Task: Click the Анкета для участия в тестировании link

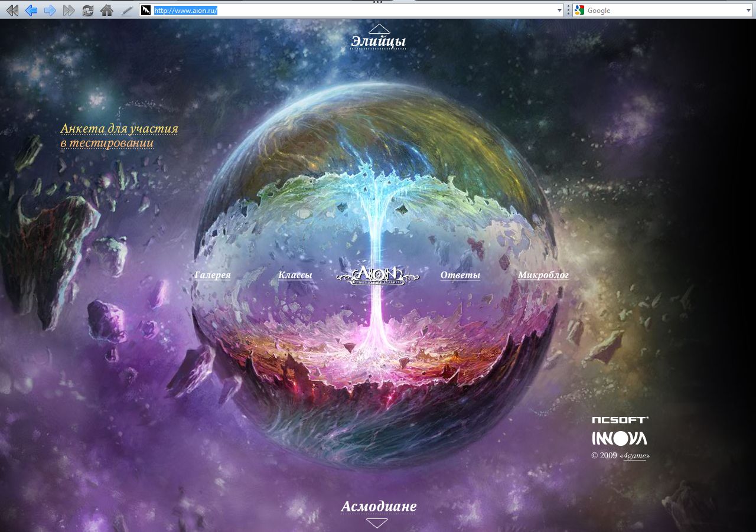Action: pyautogui.click(x=119, y=136)
